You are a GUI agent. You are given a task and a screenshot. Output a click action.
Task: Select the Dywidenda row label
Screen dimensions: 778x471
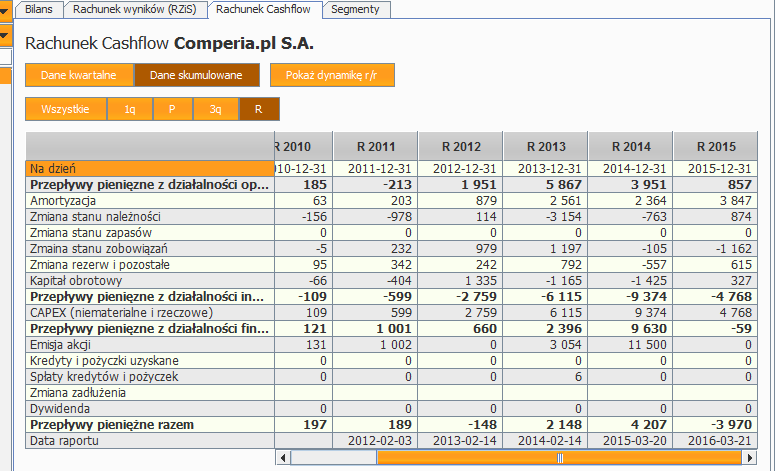[x=150, y=408]
